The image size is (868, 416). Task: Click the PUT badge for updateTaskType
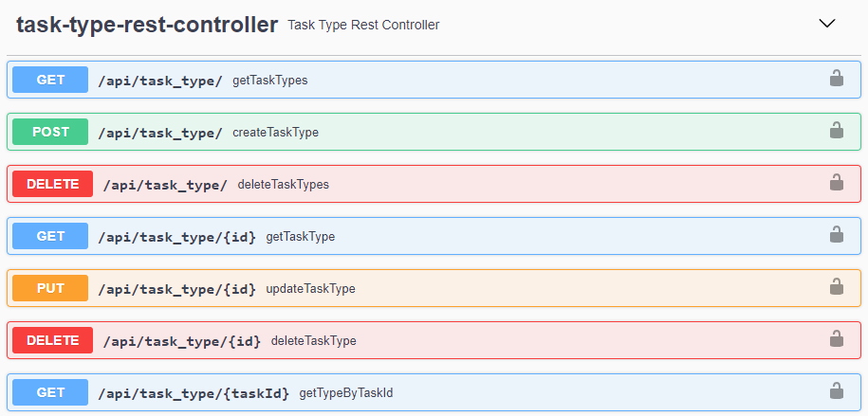pyautogui.click(x=50, y=288)
